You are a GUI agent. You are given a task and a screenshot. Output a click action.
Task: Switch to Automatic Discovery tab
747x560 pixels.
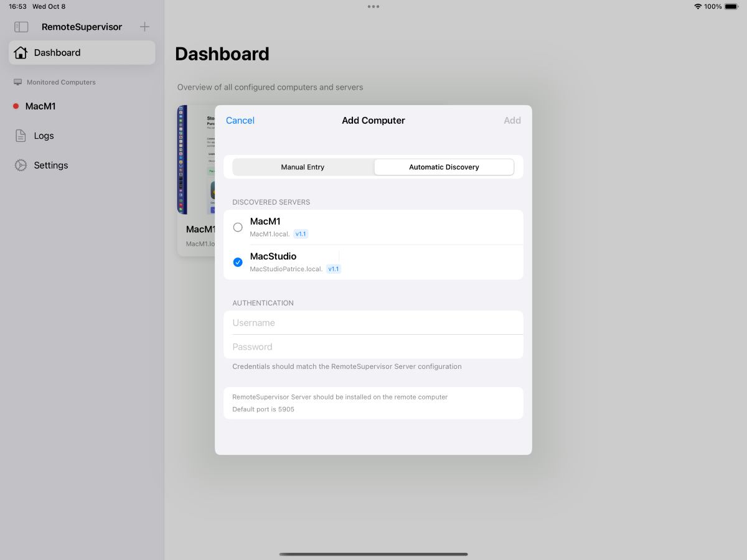(x=444, y=167)
